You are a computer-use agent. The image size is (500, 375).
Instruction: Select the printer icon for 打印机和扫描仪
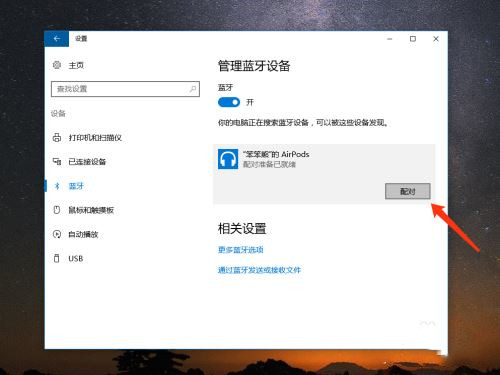[x=57, y=137]
